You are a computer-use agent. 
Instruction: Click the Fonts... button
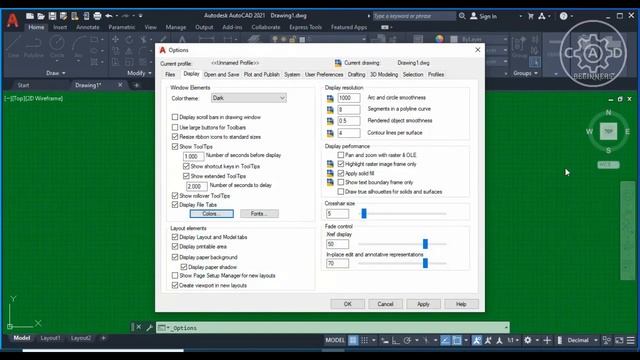coord(259,214)
